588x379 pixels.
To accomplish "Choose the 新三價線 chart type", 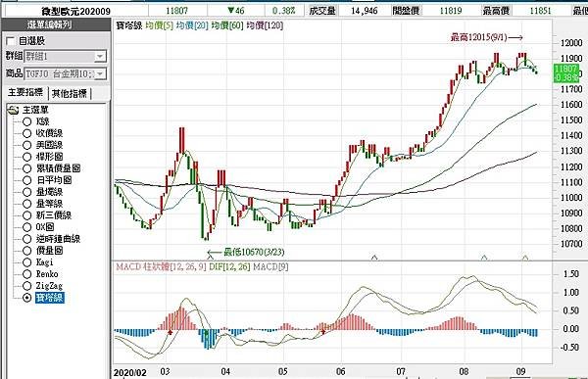I will 26,215.
